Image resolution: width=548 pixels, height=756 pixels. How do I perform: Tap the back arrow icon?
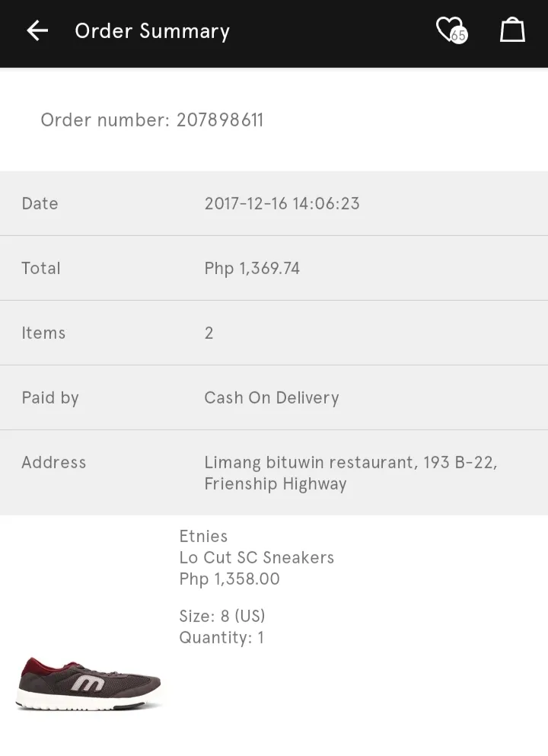37,31
